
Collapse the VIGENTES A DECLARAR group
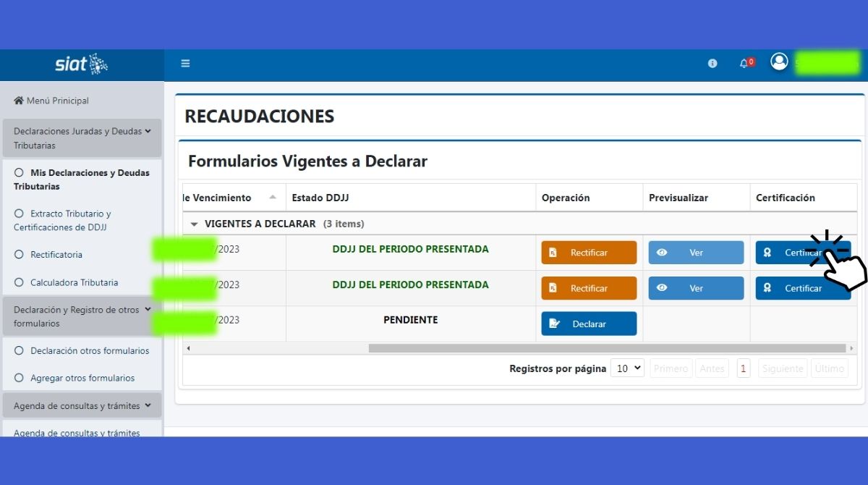pyautogui.click(x=194, y=224)
